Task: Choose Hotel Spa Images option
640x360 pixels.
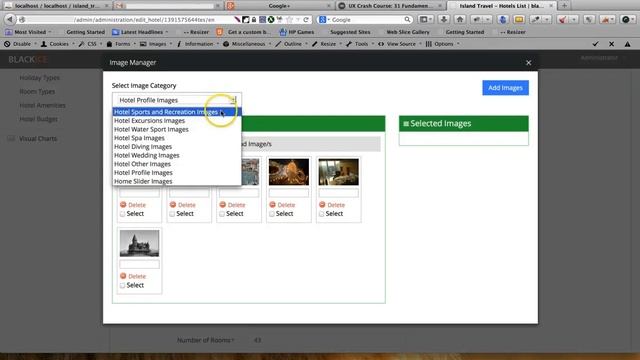Action: coord(177,138)
